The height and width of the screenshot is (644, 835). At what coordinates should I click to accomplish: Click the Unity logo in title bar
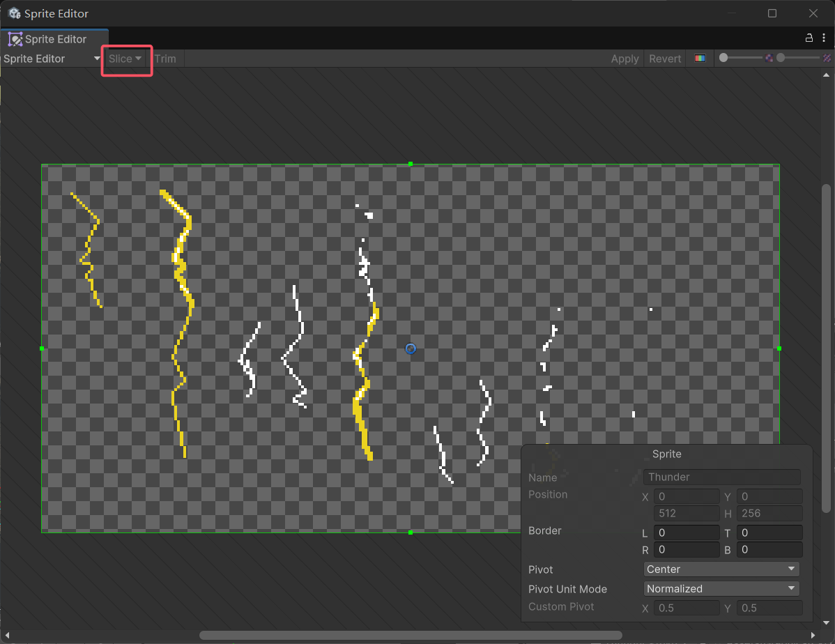click(x=15, y=13)
